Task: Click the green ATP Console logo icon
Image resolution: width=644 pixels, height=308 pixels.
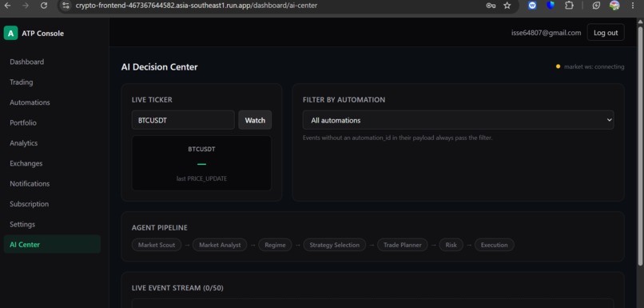Action: pyautogui.click(x=10, y=33)
